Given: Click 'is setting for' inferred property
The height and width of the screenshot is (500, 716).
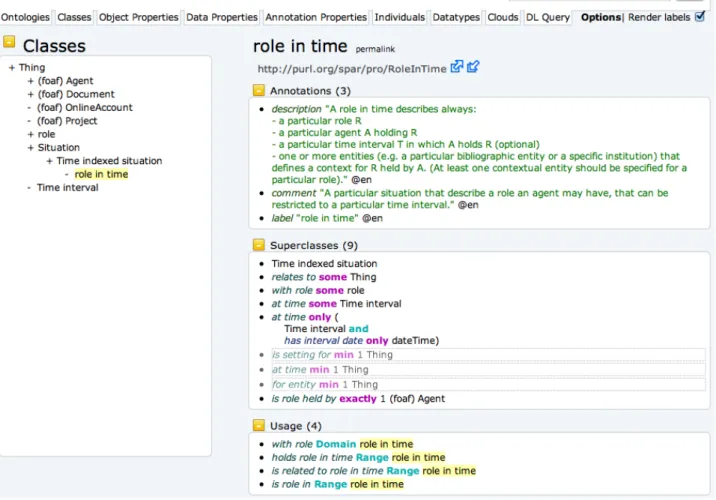Looking at the screenshot, I should tap(301, 354).
